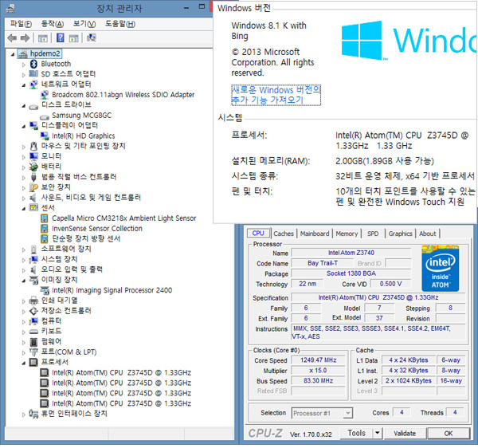Click the Level 2 cache value 2 x 1024 KBytes
Image resolution: width=478 pixels, height=448 pixels.
tap(408, 380)
